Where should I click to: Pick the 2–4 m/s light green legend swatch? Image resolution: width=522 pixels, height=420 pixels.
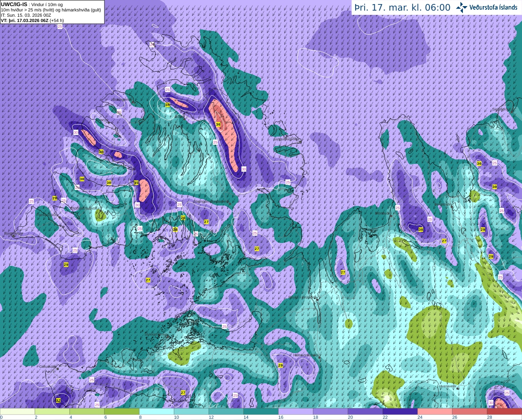tap(52, 411)
